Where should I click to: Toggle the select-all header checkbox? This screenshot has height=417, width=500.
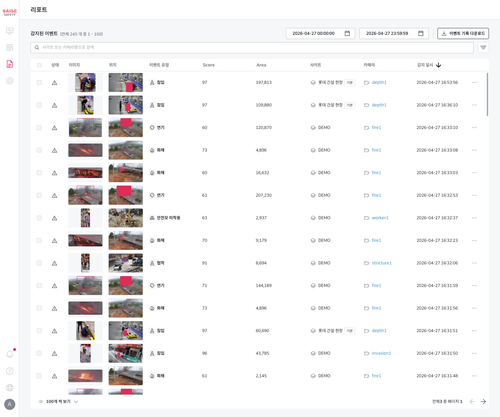click(39, 65)
